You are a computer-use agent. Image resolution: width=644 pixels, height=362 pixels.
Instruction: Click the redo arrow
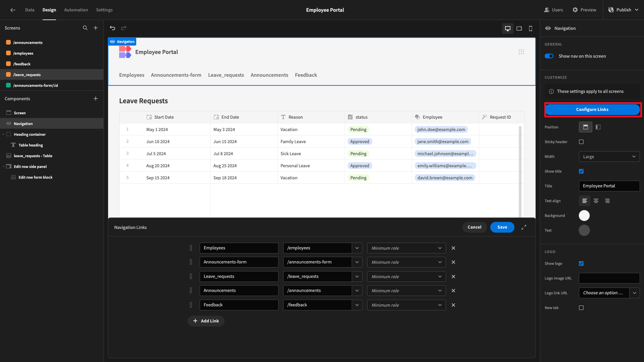click(124, 28)
